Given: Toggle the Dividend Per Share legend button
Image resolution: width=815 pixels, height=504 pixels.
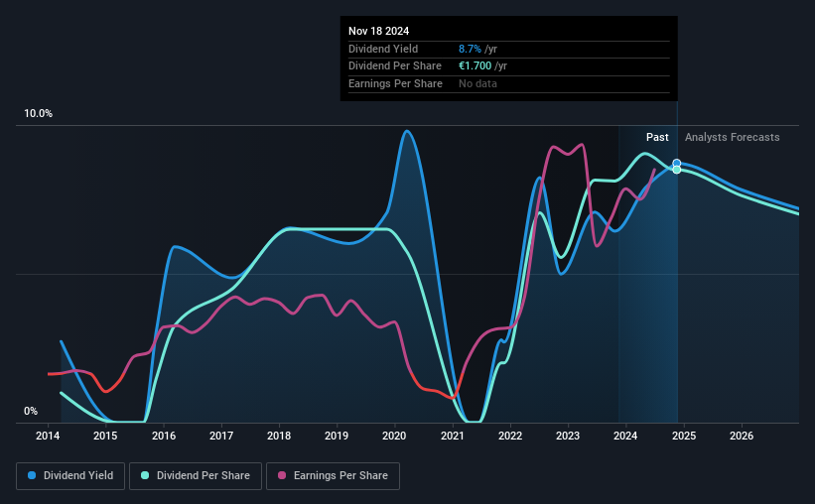Looking at the screenshot, I should pos(196,476).
